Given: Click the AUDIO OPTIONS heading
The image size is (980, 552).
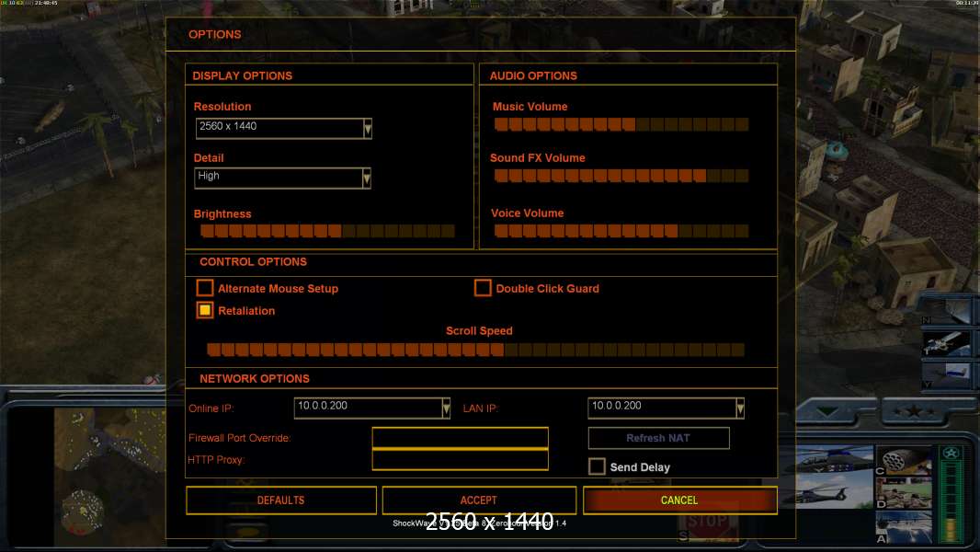Looking at the screenshot, I should tap(533, 75).
